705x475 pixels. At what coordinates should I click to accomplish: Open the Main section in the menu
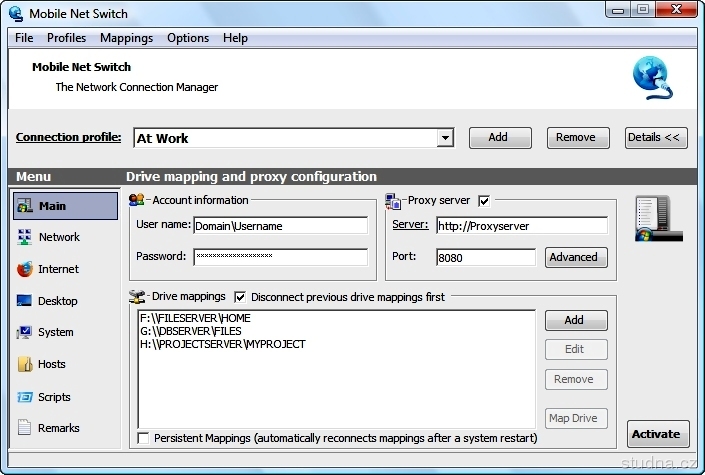[66, 206]
